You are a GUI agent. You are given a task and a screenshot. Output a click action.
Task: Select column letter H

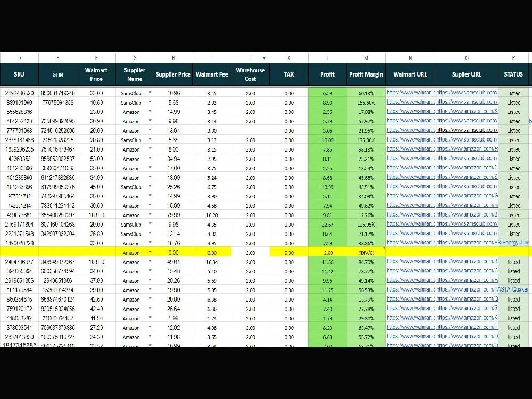173,58
